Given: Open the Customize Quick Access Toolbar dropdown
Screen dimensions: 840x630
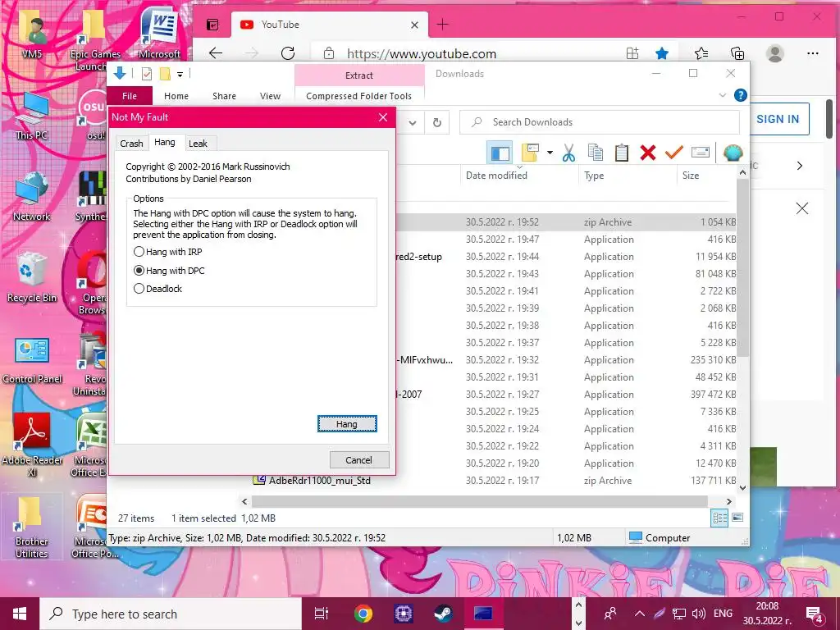Looking at the screenshot, I should click(180, 75).
